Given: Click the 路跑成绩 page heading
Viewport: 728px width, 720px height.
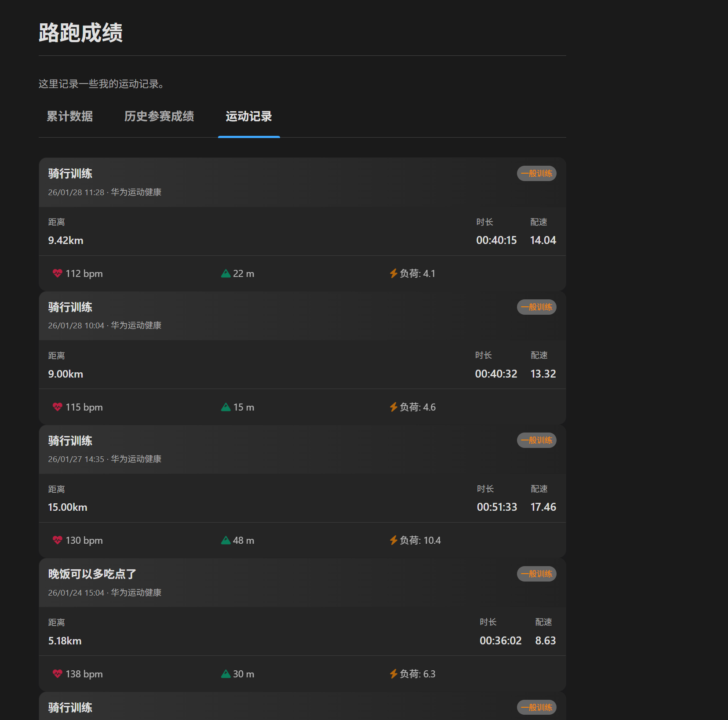Looking at the screenshot, I should pyautogui.click(x=81, y=33).
